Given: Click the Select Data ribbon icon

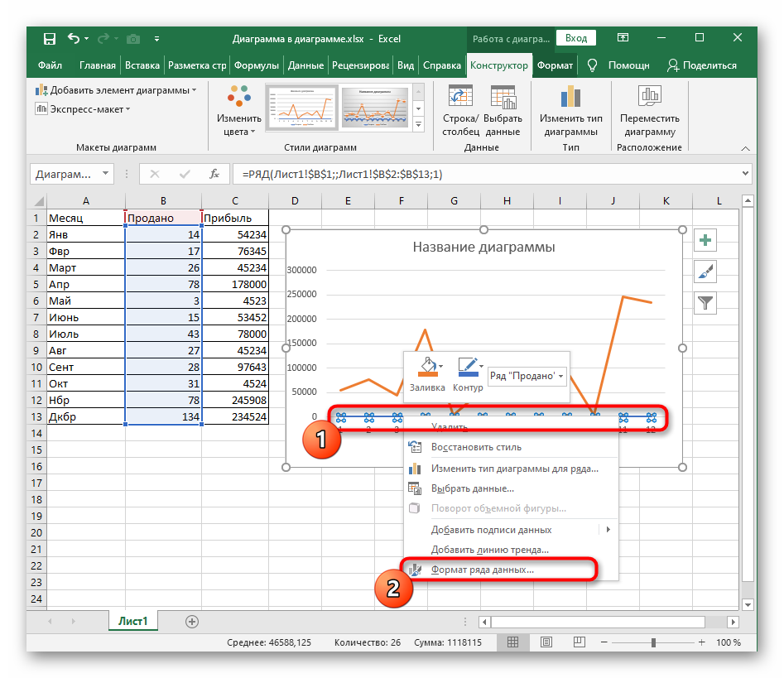Looking at the screenshot, I should tap(503, 97).
